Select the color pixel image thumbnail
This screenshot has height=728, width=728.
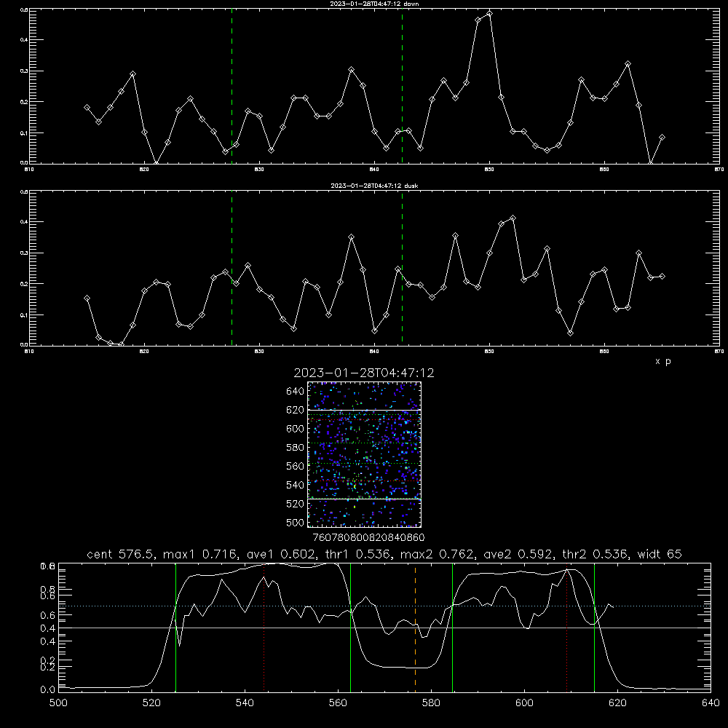pyautogui.click(x=365, y=454)
